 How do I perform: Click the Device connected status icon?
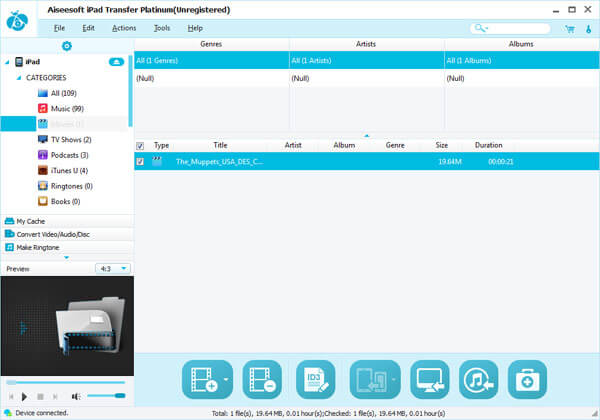[8, 413]
